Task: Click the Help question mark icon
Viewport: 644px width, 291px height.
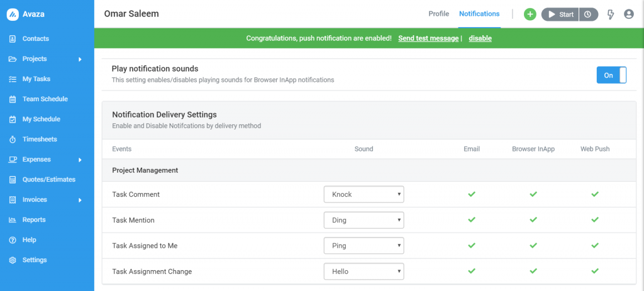Action: pyautogui.click(x=13, y=239)
